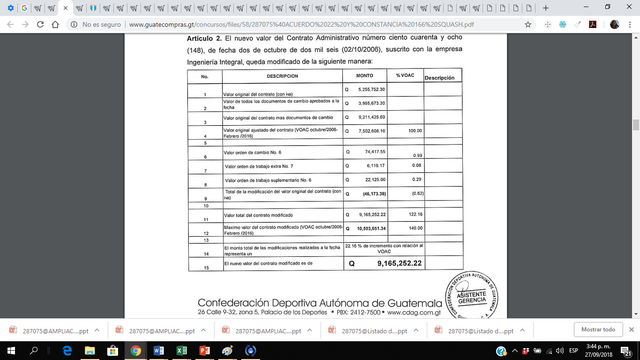
Task: Open a new browser tab
Action: [545, 8]
